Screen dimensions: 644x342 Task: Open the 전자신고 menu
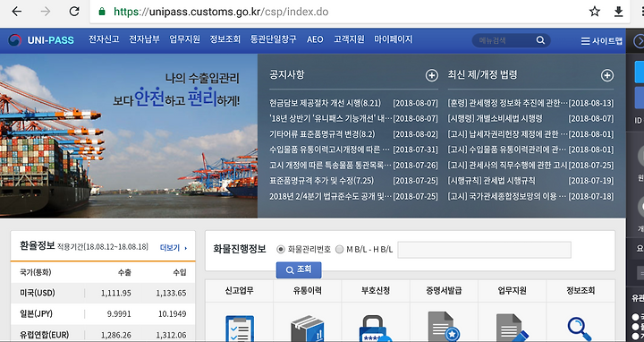[x=104, y=39]
